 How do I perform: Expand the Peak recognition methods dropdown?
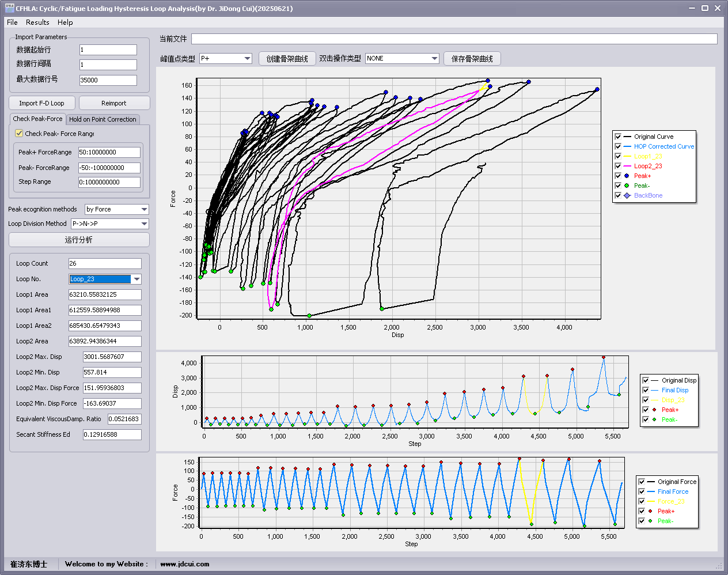(x=144, y=209)
